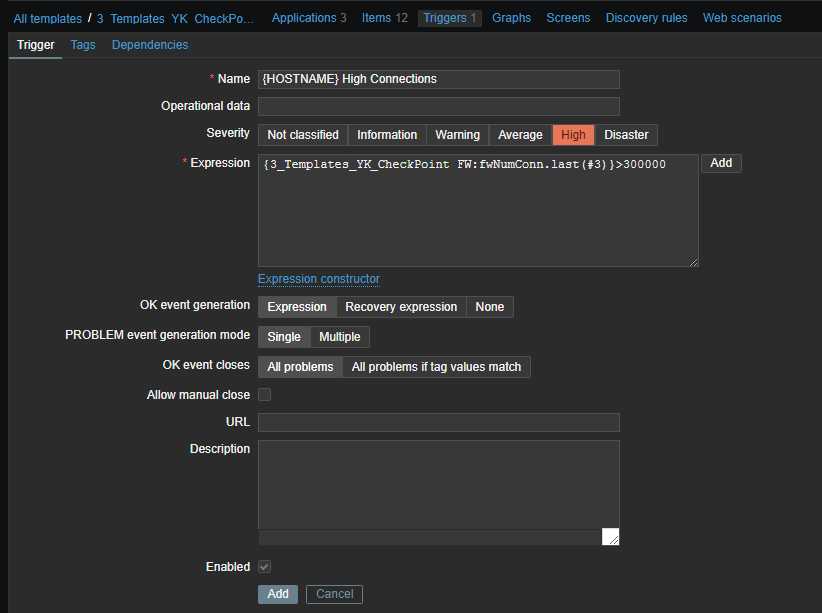Go to Items 12 section
This screenshot has width=822, height=613.
pyautogui.click(x=384, y=18)
